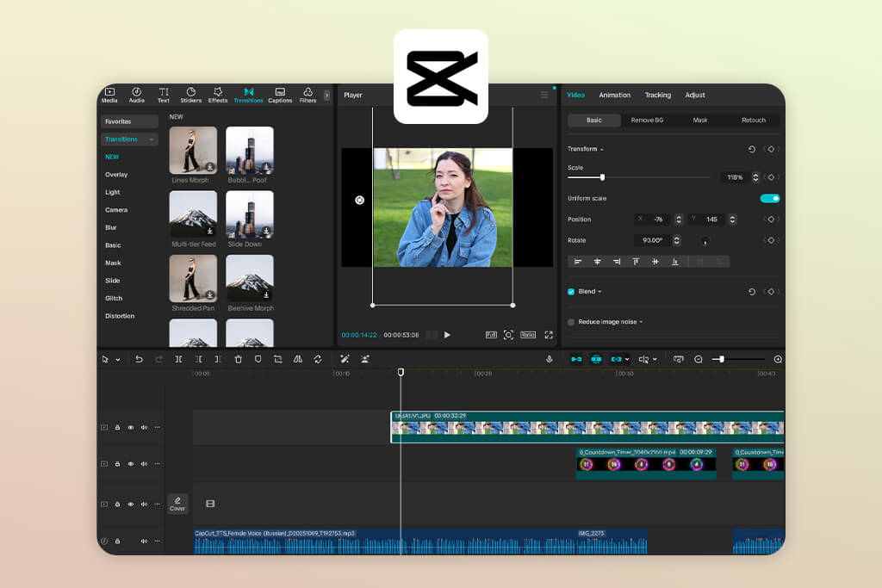The height and width of the screenshot is (588, 882).
Task: Collapse the Transitions category list
Action: (x=152, y=139)
